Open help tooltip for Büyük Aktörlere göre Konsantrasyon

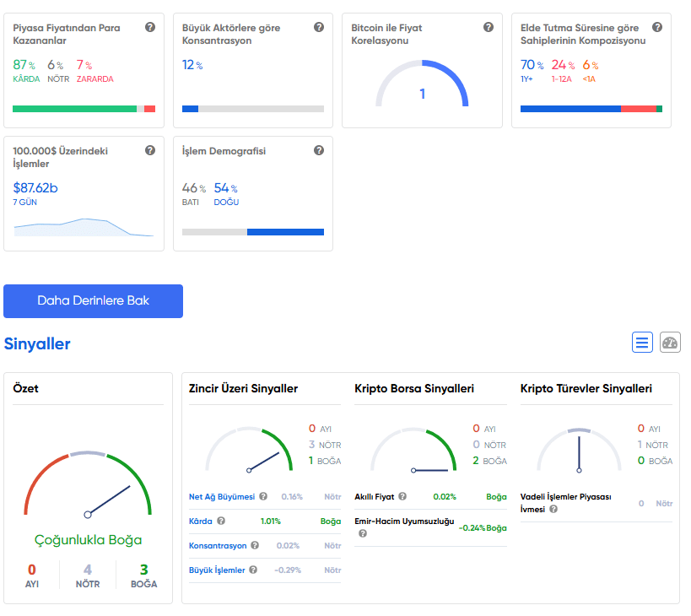[x=319, y=27]
